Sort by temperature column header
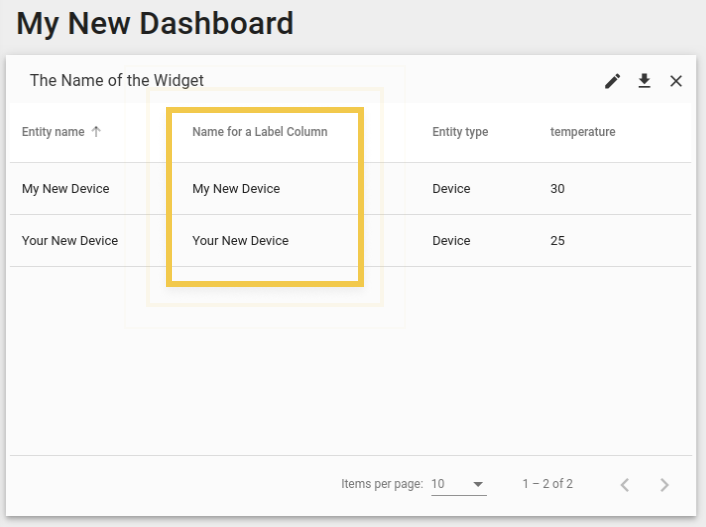 583,132
